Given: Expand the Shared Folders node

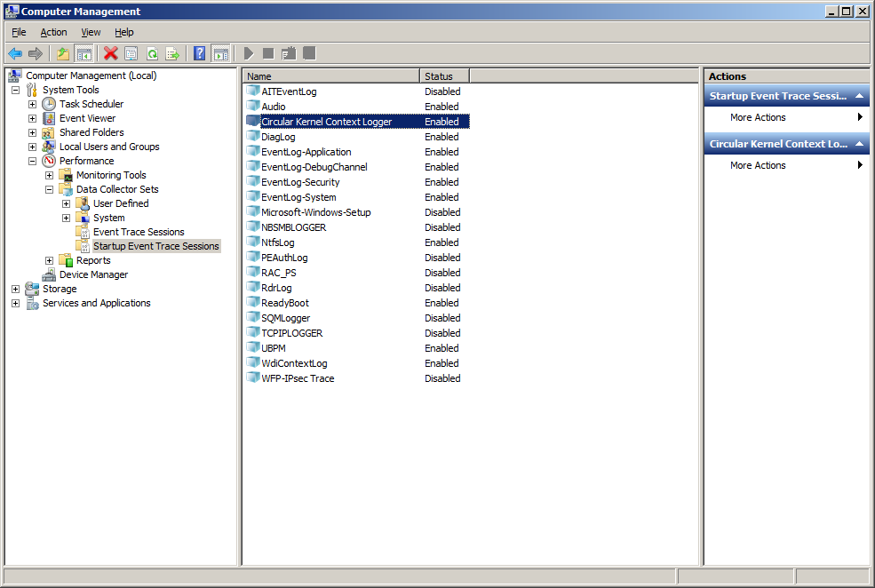Looking at the screenshot, I should pos(32,132).
